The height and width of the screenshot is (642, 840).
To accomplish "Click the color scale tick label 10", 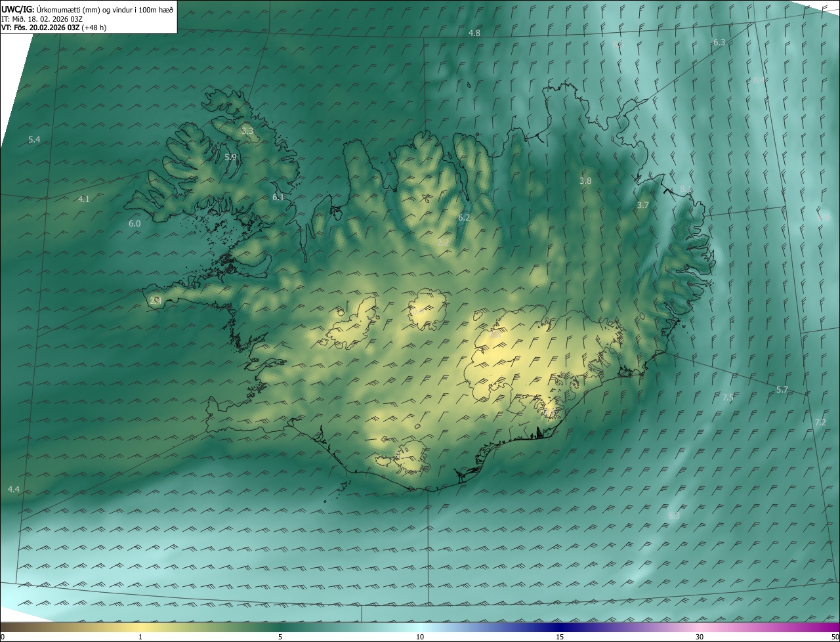I will 420,637.
